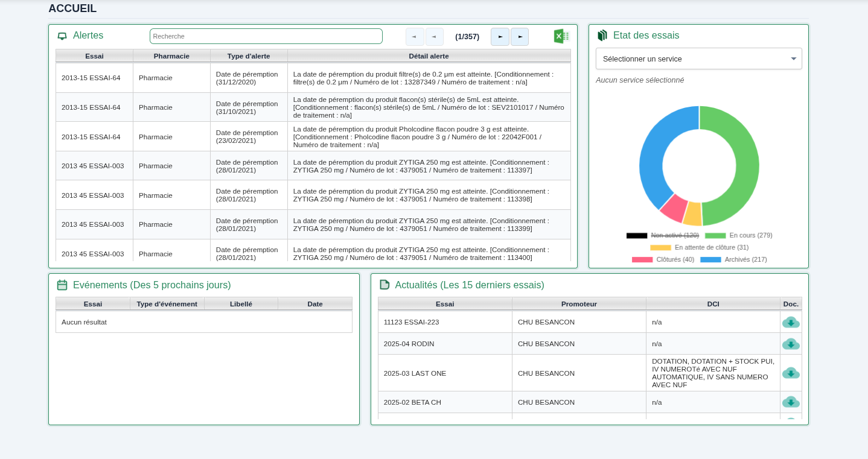Open the 'Sélectionner un service' dropdown
This screenshot has height=459, width=868.
(698, 58)
